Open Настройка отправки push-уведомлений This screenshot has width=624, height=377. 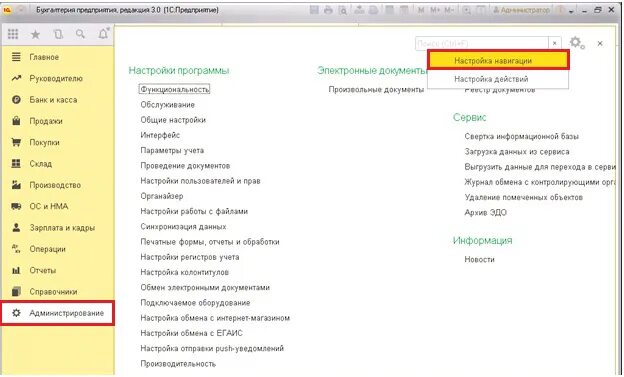(212, 348)
